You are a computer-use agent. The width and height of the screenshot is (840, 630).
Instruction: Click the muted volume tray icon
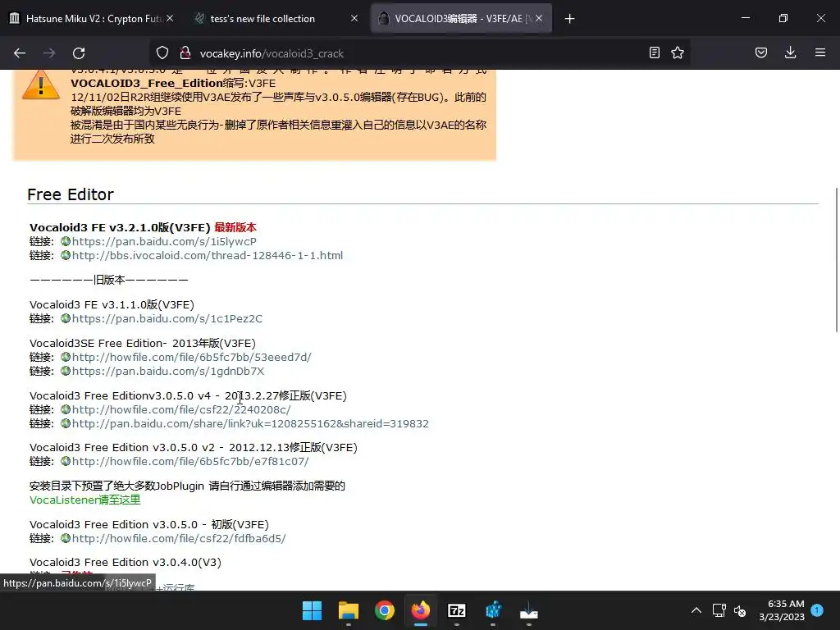(x=740, y=610)
